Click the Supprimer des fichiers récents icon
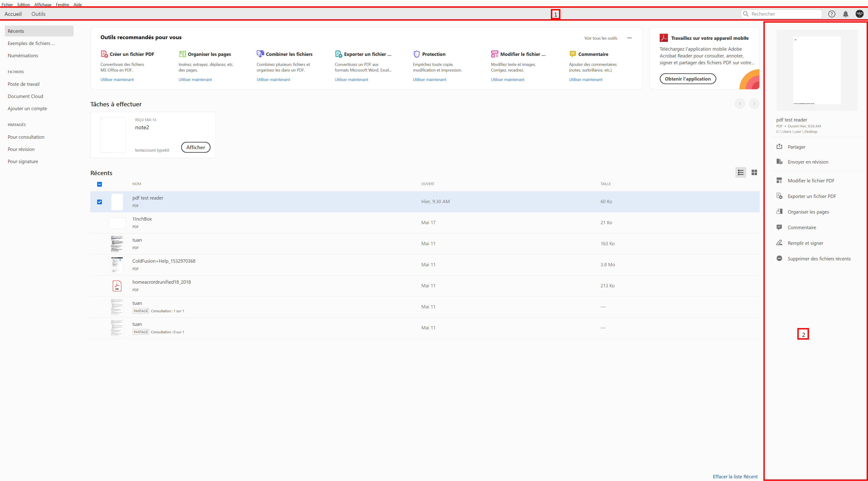Viewport: 868px width, 481px height. (780, 258)
